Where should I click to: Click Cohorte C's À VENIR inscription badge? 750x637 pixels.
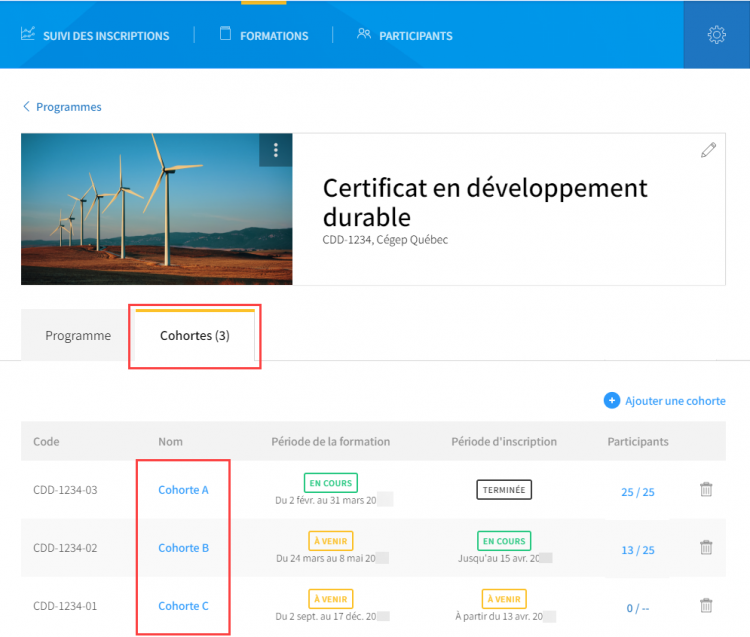504,599
